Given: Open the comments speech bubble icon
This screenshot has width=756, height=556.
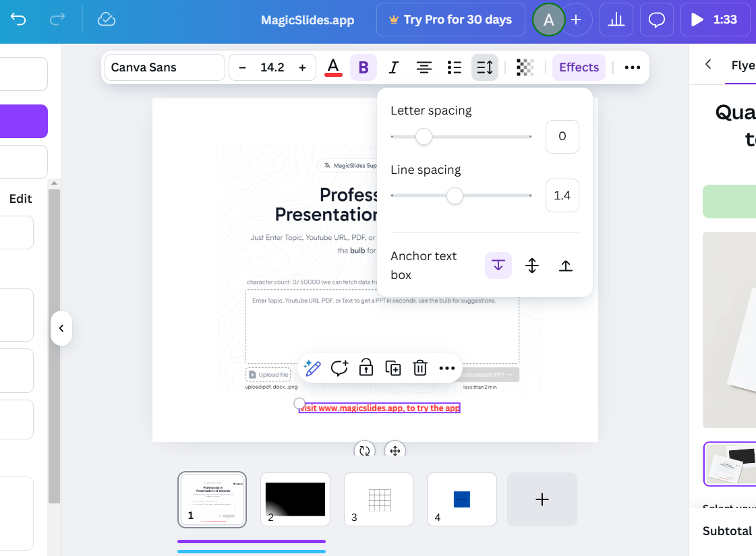Looking at the screenshot, I should (657, 20).
